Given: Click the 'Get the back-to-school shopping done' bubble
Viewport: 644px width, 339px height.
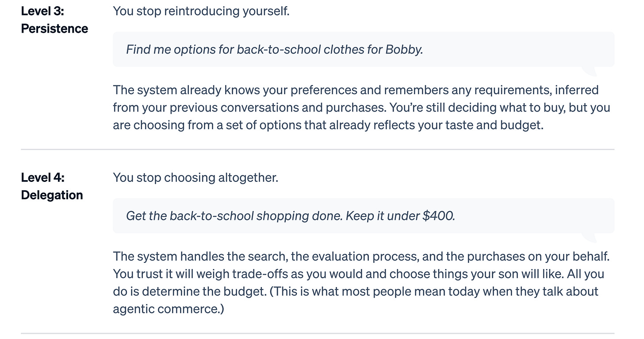Looking at the screenshot, I should pyautogui.click(x=274, y=216).
